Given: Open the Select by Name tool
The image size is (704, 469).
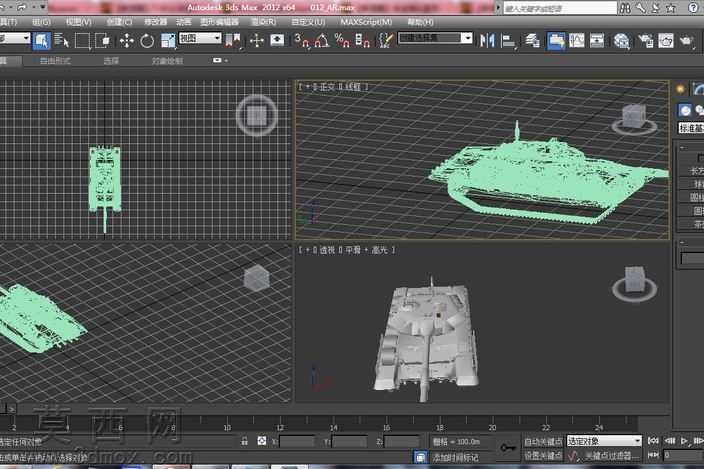Looking at the screenshot, I should (61, 41).
